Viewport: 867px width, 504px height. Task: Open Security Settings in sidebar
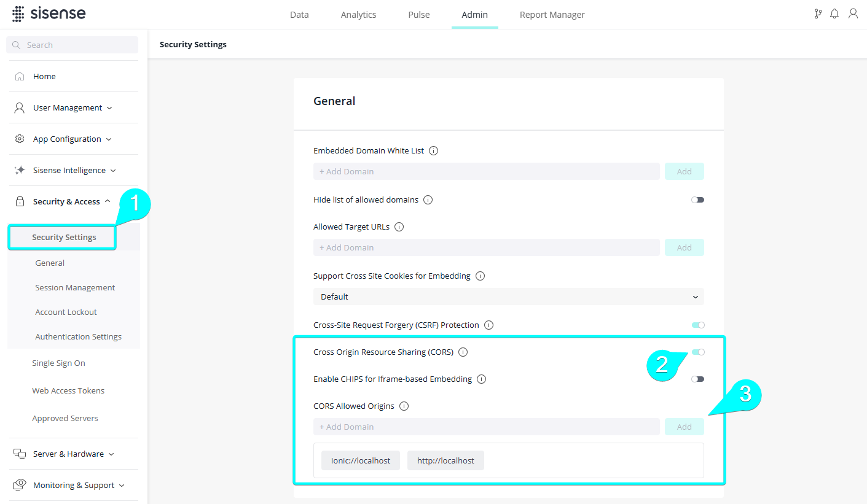click(64, 237)
